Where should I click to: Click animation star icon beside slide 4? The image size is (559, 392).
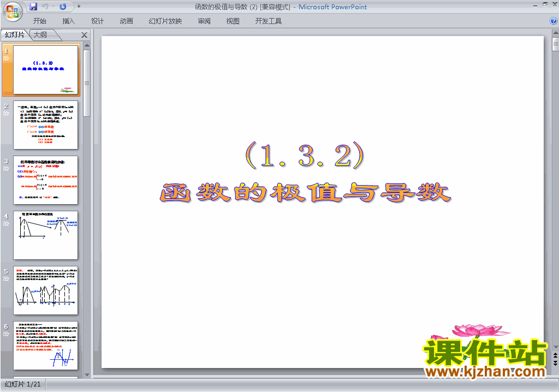(6, 224)
